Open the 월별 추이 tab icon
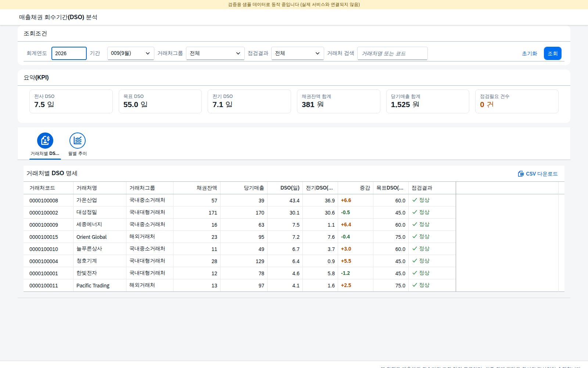This screenshot has height=368, width=588. coord(78,141)
